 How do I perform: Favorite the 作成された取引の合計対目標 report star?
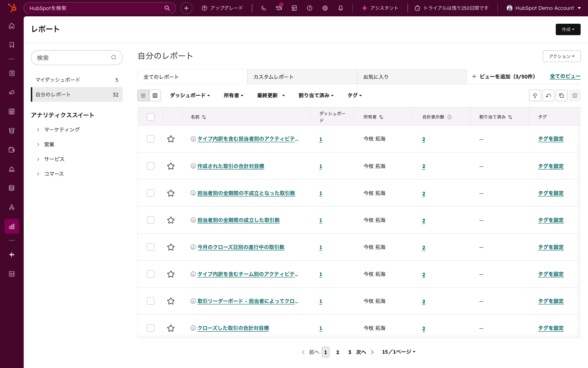point(171,166)
